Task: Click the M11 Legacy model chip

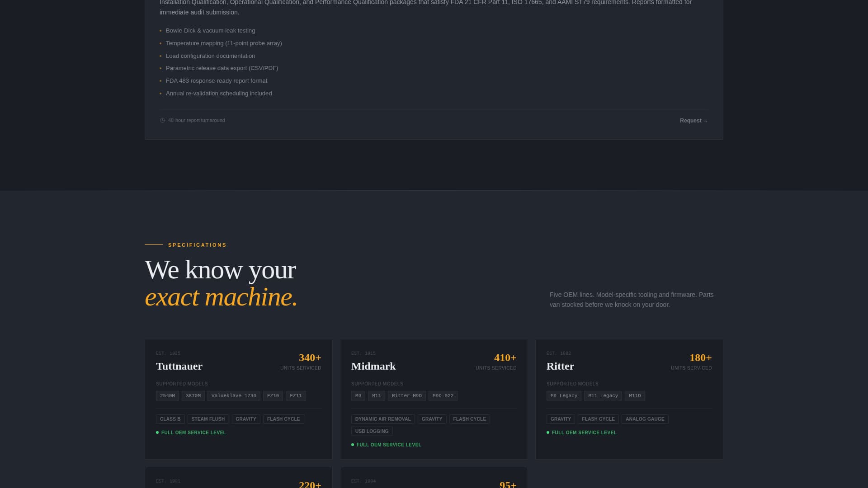Action: [603, 395]
